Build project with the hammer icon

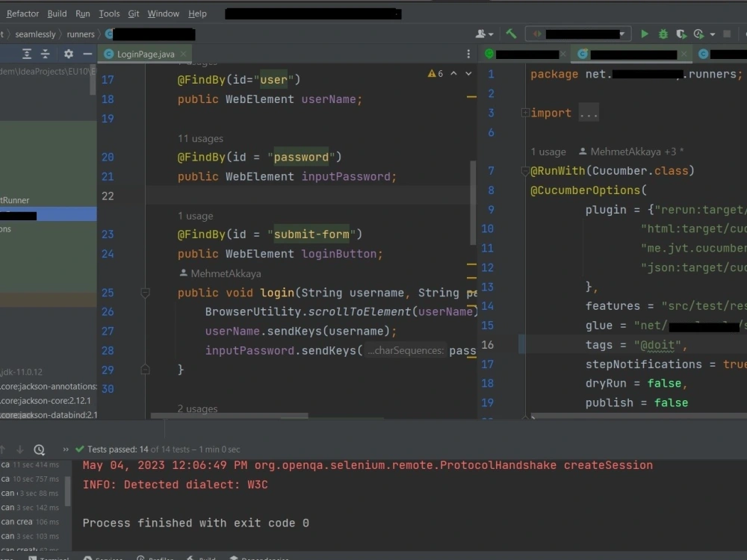click(511, 34)
